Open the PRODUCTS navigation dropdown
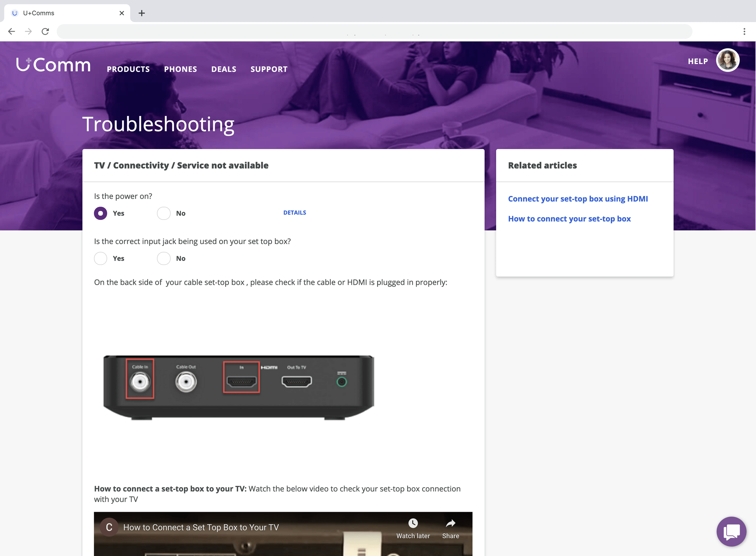Image resolution: width=756 pixels, height=556 pixels. pos(128,69)
